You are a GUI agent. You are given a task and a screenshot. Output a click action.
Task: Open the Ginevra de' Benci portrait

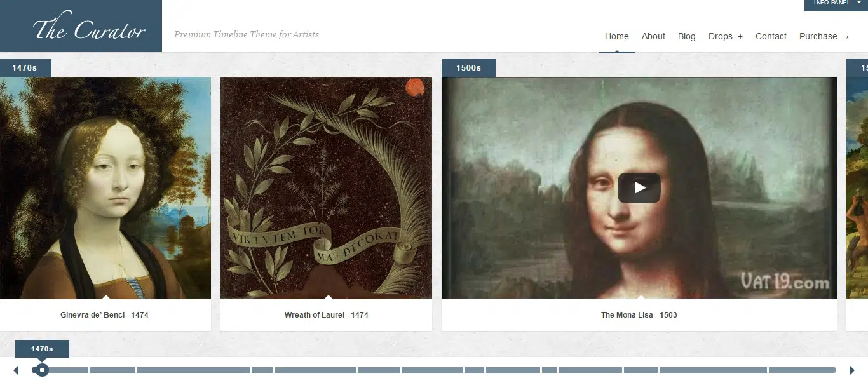click(x=105, y=188)
